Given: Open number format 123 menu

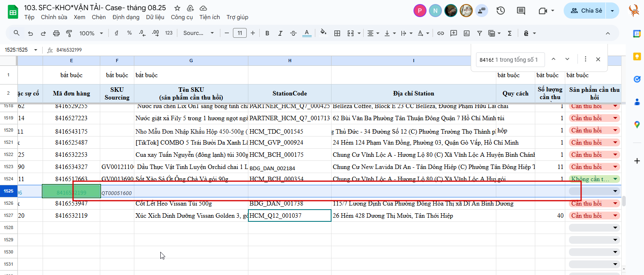Looking at the screenshot, I should [x=169, y=33].
